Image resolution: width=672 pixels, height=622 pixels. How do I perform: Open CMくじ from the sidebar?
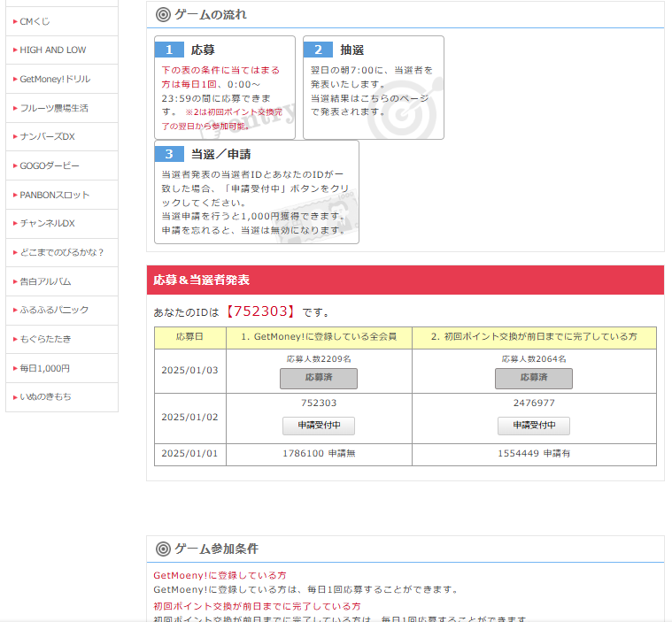pos(35,21)
